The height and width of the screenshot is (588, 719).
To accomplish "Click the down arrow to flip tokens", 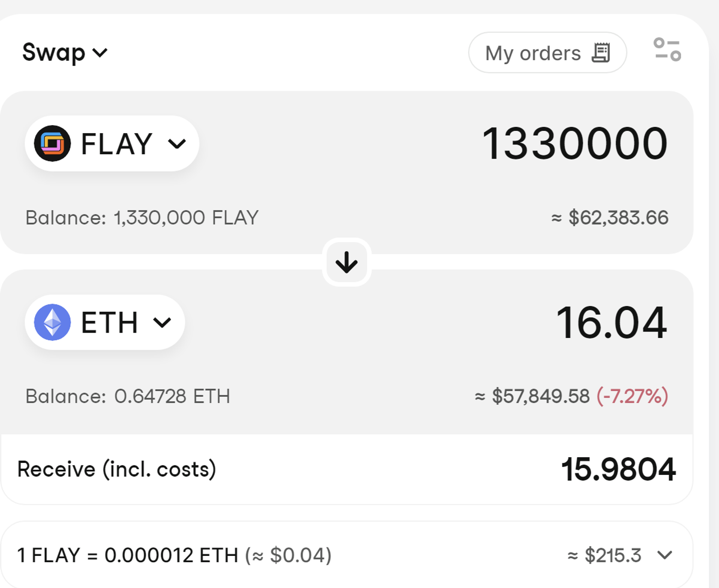I will [x=347, y=262].
